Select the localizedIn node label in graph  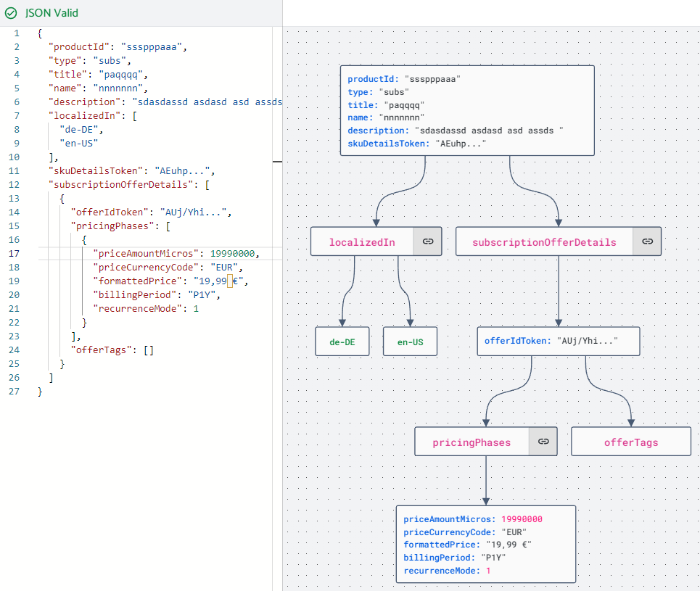click(x=362, y=242)
